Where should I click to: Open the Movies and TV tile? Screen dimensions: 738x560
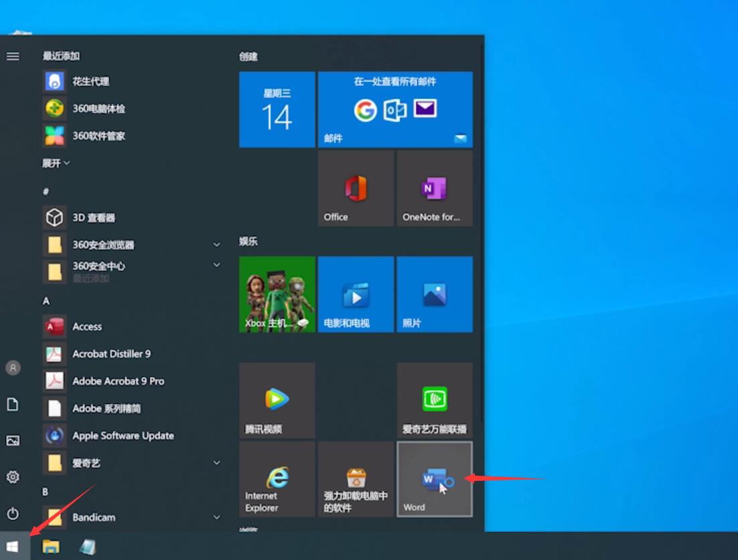pos(356,295)
